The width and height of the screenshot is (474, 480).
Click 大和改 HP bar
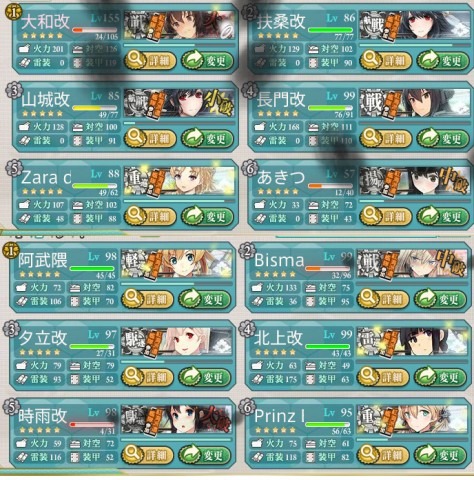coord(95,30)
